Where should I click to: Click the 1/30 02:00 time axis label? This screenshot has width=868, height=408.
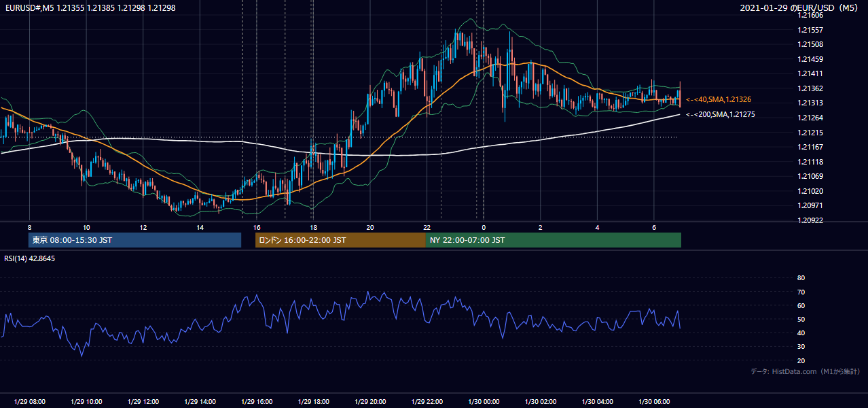(541, 402)
